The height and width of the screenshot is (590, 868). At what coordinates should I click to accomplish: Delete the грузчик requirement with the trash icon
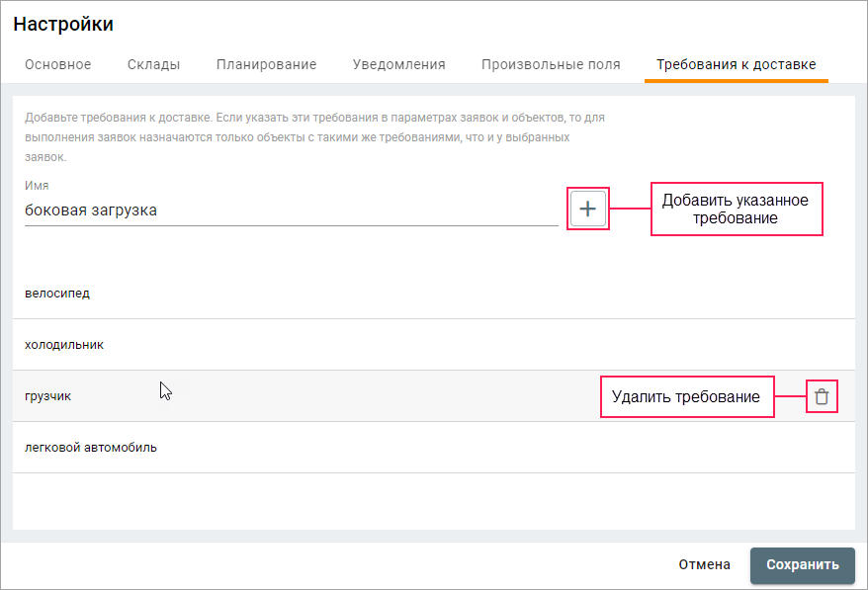822,396
